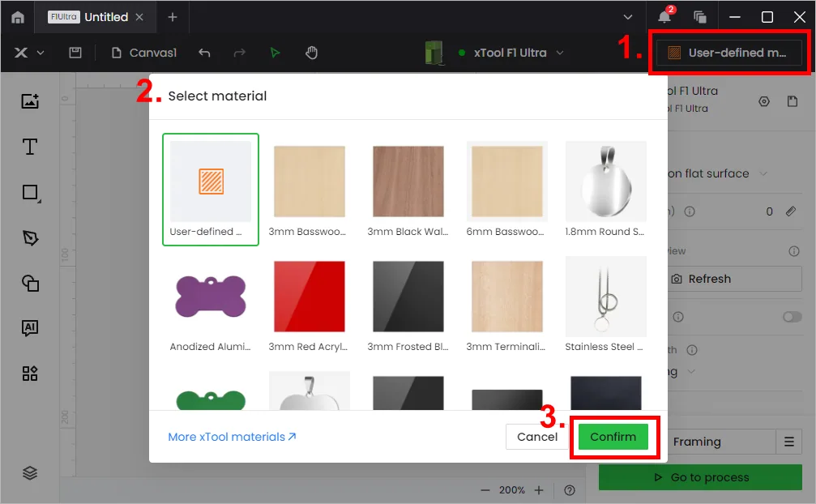The height and width of the screenshot is (504, 816).
Task: Select the User-defined material tile
Action: [211, 190]
